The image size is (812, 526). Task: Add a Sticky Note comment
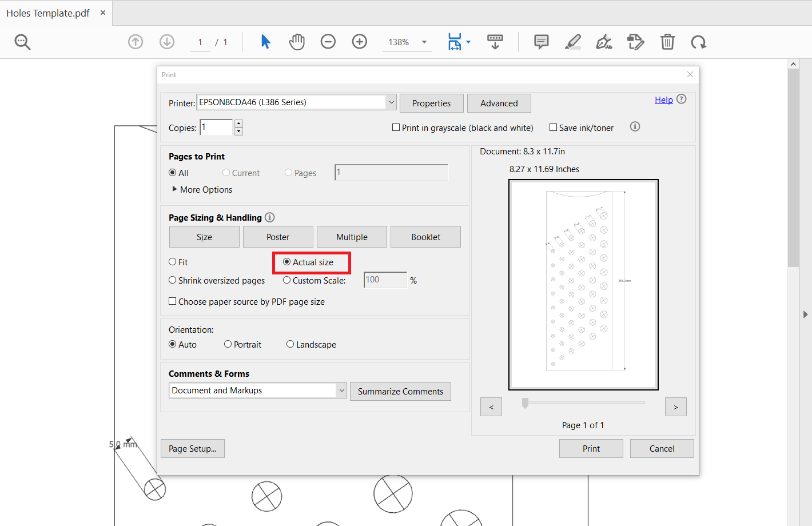541,41
